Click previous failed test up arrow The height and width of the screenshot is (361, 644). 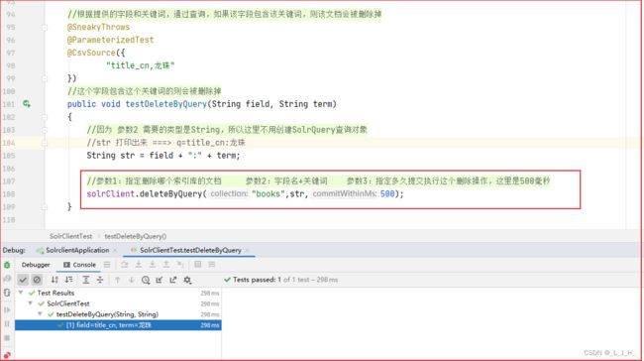[118, 280]
